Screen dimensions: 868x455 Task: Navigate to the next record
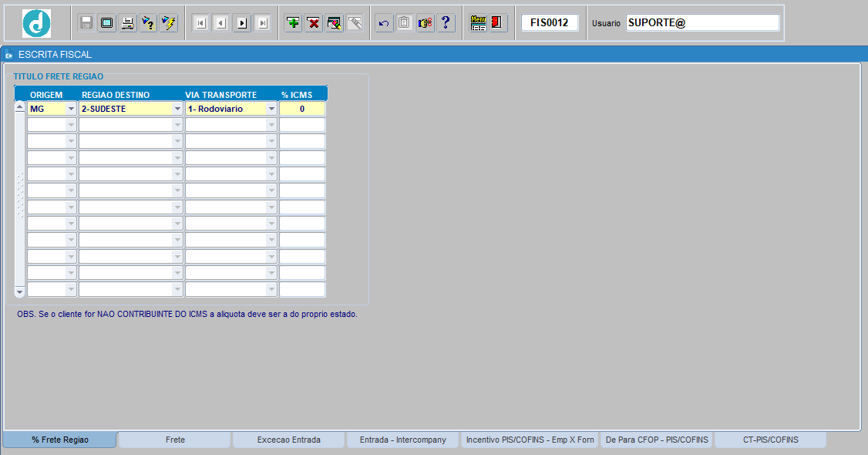coord(241,23)
